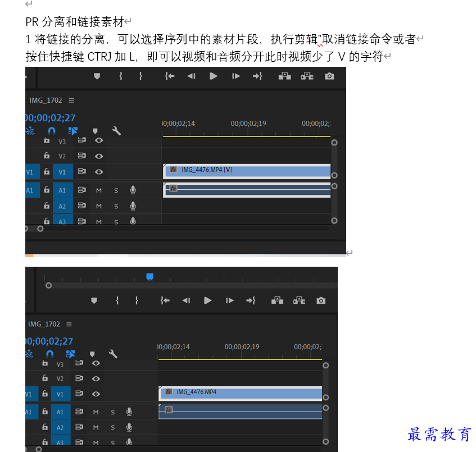Solo A1 track in upper timeline
This screenshot has height=452, width=476.
point(116,190)
